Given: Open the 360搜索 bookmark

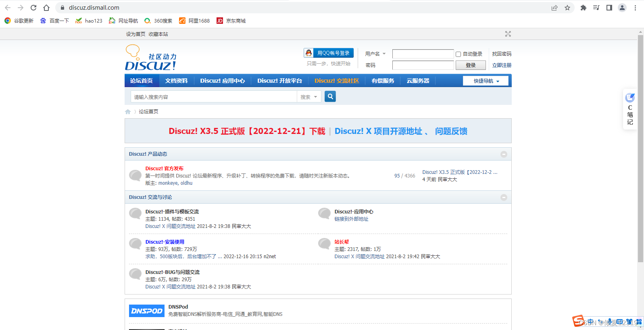Looking at the screenshot, I should click(158, 21).
